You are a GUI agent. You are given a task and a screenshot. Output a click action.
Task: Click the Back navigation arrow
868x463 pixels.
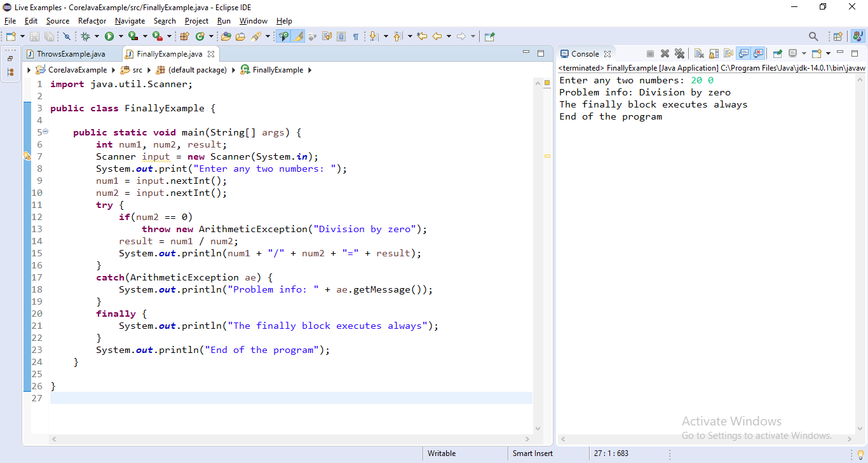coord(437,36)
